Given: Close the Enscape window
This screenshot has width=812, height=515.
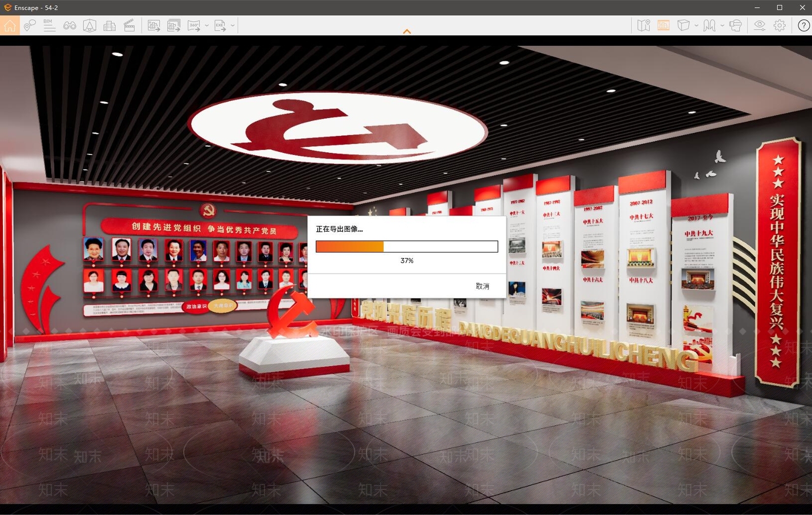Looking at the screenshot, I should point(802,8).
